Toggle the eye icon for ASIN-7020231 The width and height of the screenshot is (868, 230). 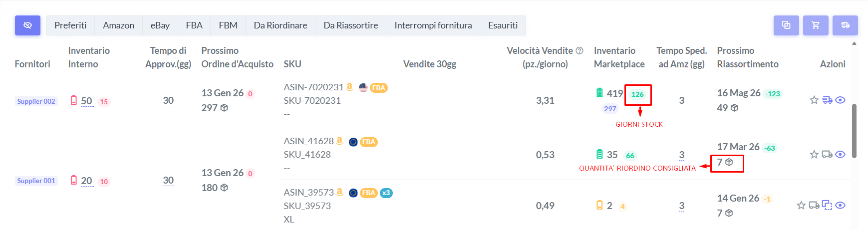click(841, 100)
